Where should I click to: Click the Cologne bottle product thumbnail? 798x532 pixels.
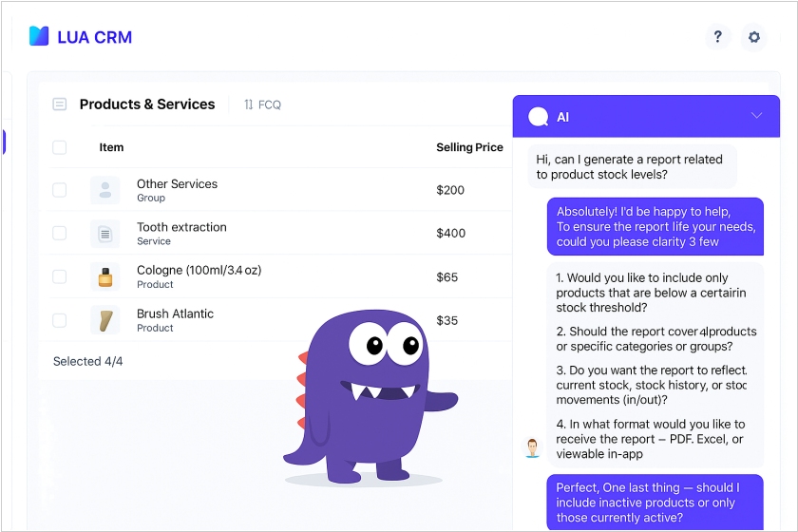pos(104,276)
